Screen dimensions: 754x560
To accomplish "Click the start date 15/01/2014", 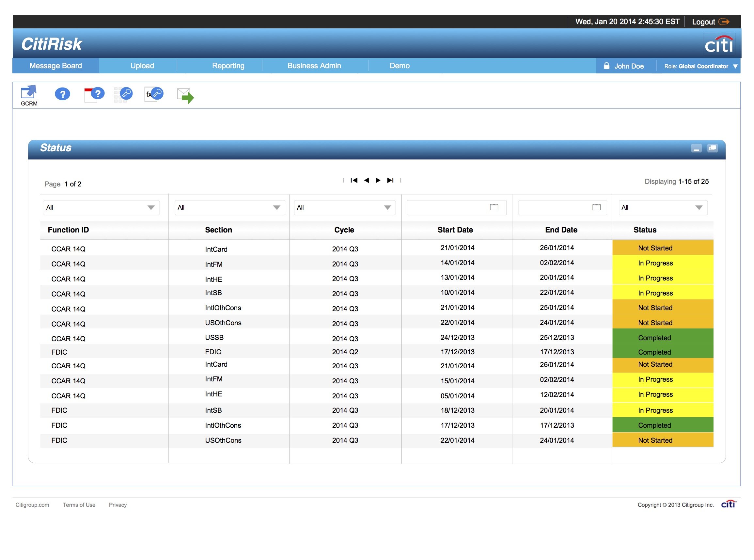I will pyautogui.click(x=458, y=381).
